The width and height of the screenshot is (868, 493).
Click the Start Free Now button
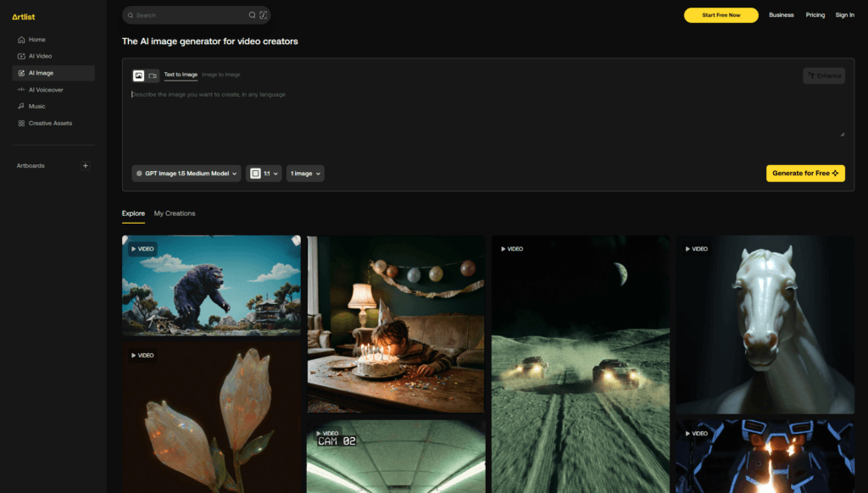(721, 15)
